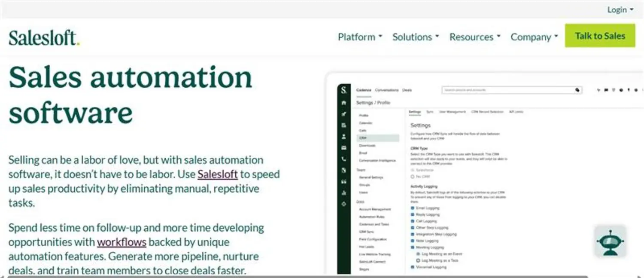
Task: Toggle the Voicemail Logging checkbox
Action: coord(413,267)
